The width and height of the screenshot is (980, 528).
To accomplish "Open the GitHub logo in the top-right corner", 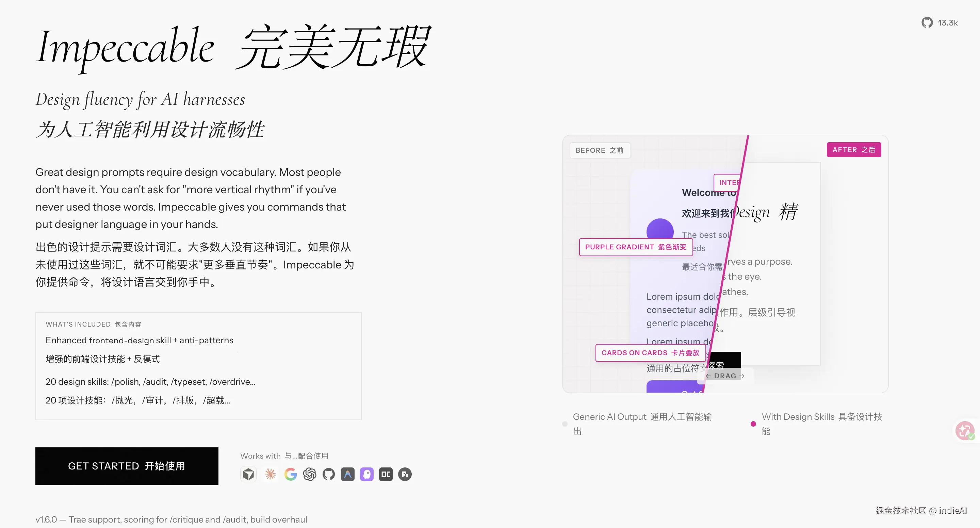I will click(927, 22).
